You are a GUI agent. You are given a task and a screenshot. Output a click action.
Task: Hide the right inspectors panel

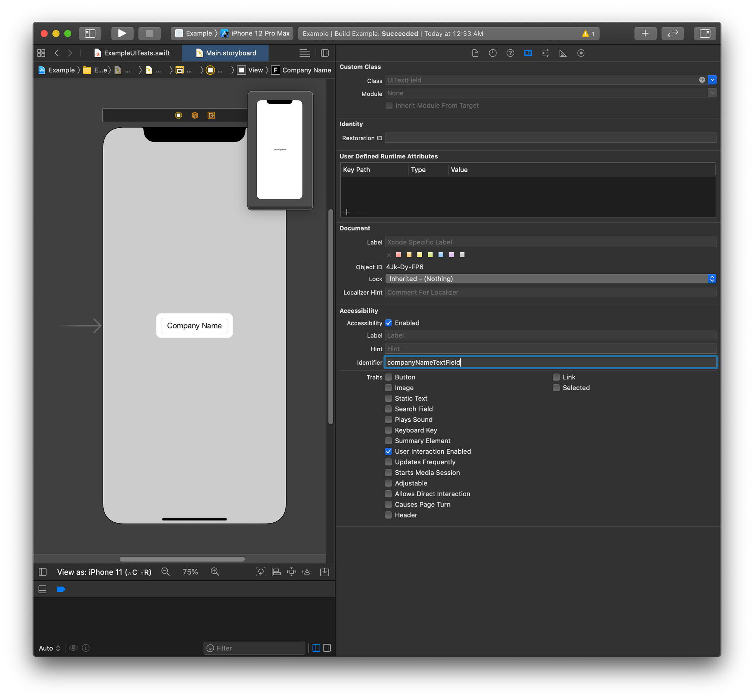point(705,33)
